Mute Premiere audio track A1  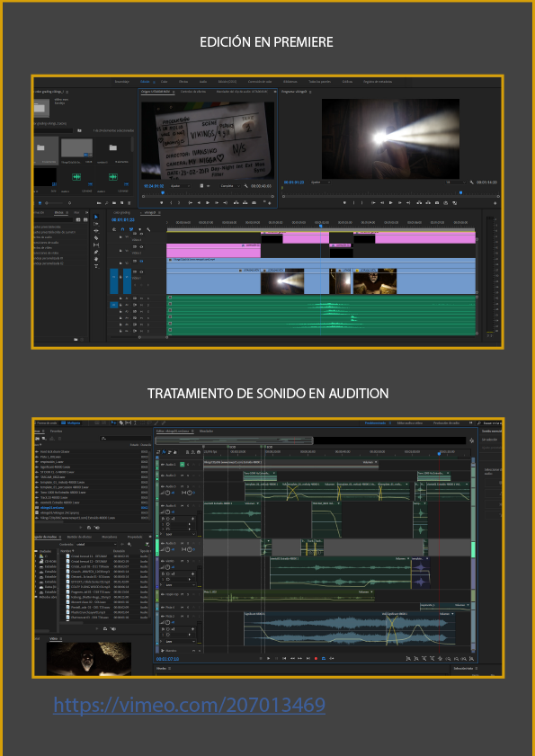141,298
